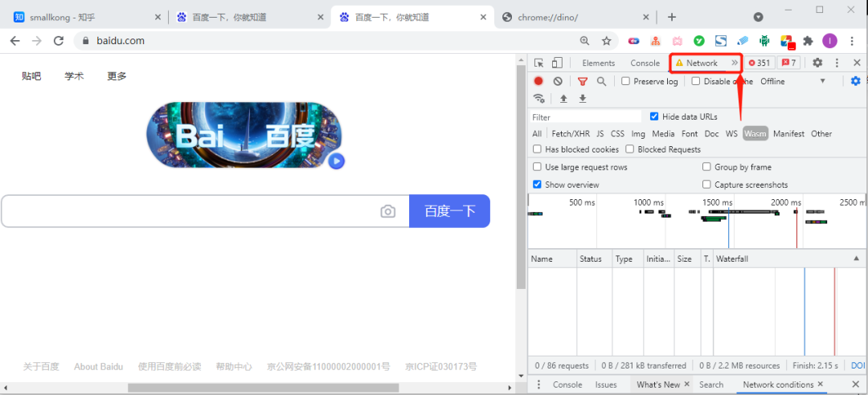The image size is (868, 395).
Task: Check Has blocked cookies
Action: click(537, 149)
